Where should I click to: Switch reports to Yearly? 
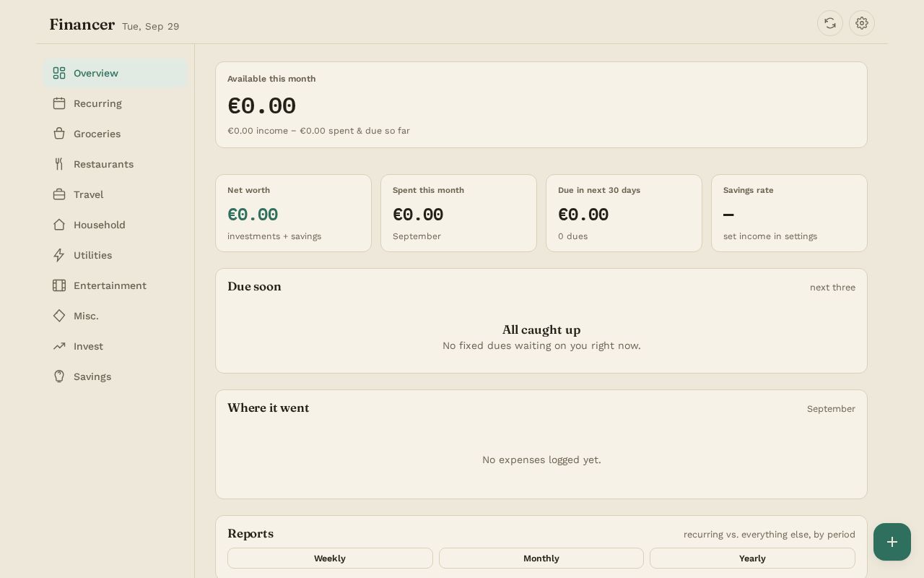(752, 558)
